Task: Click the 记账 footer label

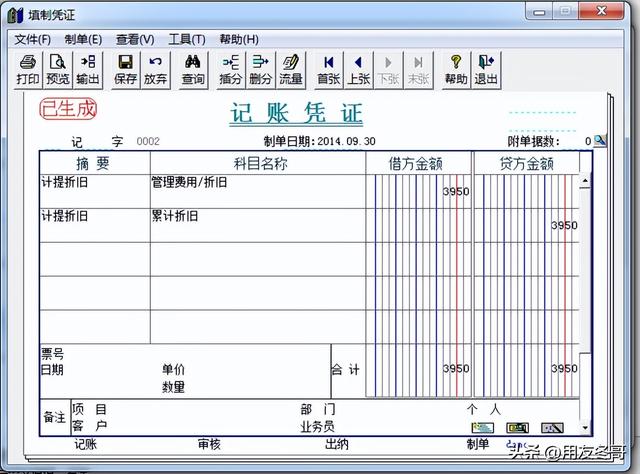Action: click(x=85, y=444)
